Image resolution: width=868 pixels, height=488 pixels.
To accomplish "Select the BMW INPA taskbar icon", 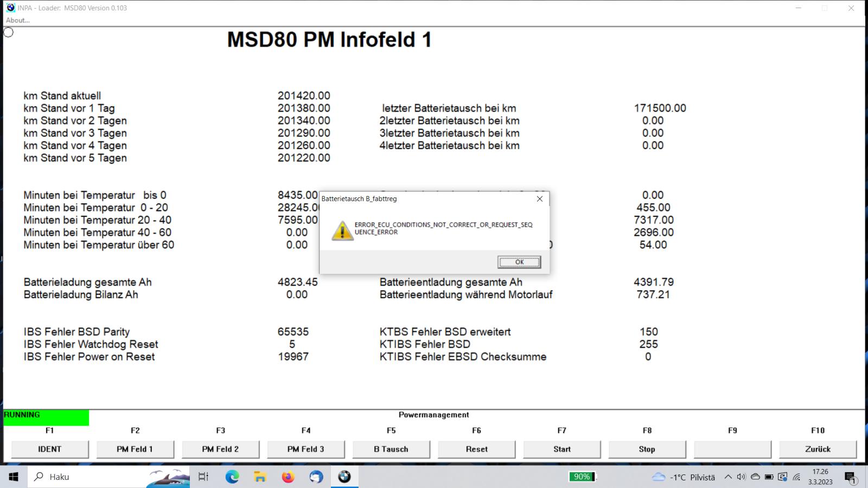I will [x=344, y=477].
